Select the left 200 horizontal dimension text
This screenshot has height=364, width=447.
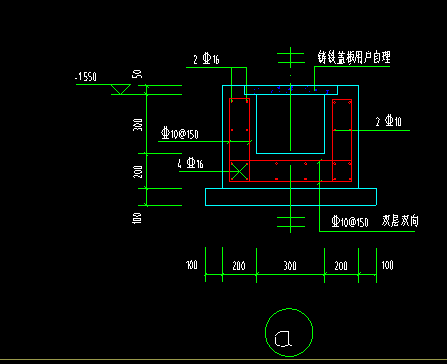(239, 266)
